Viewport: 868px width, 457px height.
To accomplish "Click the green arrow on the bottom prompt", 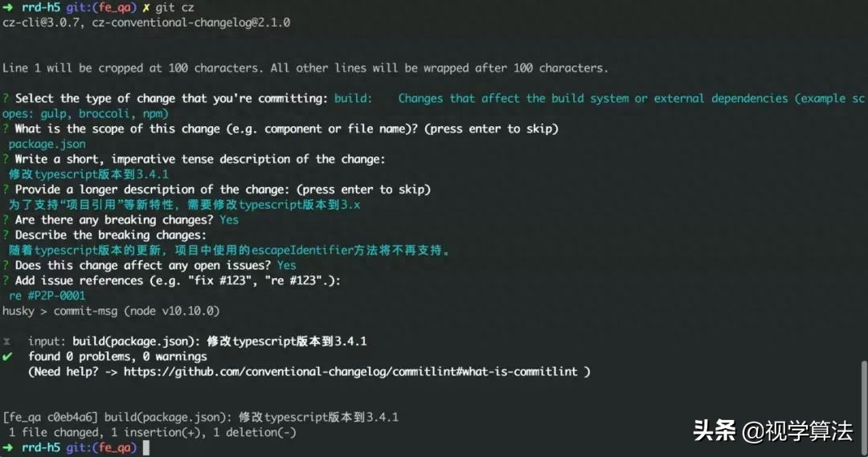I will (8, 447).
